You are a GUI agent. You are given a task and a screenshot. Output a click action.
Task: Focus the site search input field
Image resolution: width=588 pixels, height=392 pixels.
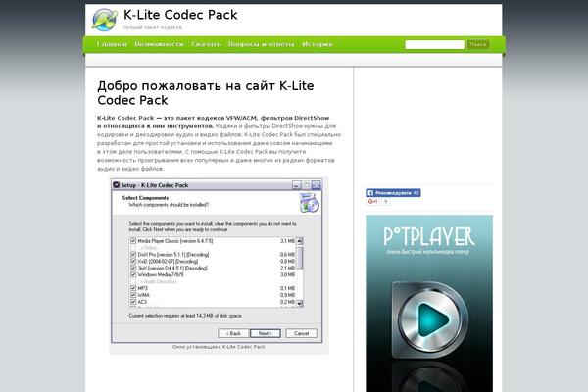pos(434,45)
